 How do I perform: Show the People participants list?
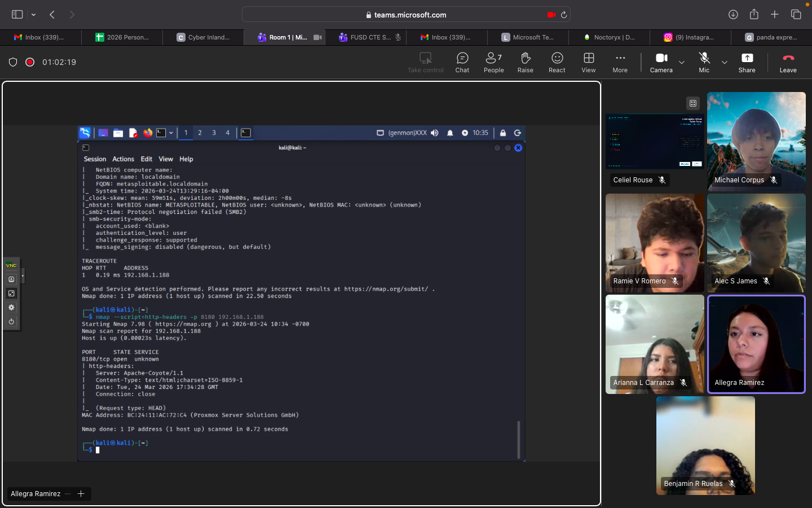[493, 62]
